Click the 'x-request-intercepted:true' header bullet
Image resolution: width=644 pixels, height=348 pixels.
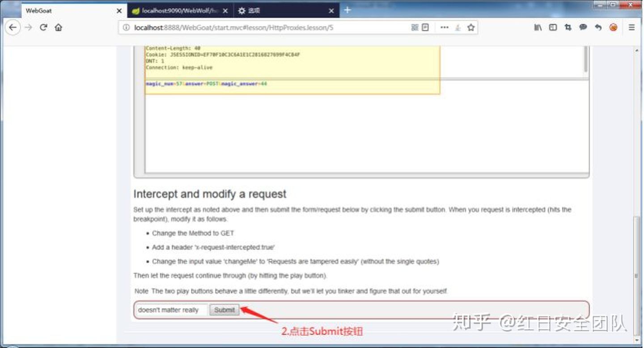click(213, 247)
